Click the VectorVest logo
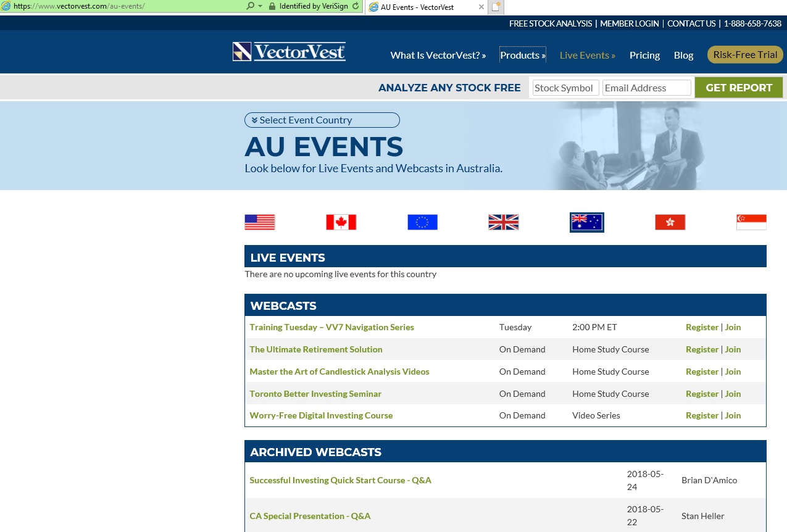This screenshot has width=787, height=532. pos(288,52)
